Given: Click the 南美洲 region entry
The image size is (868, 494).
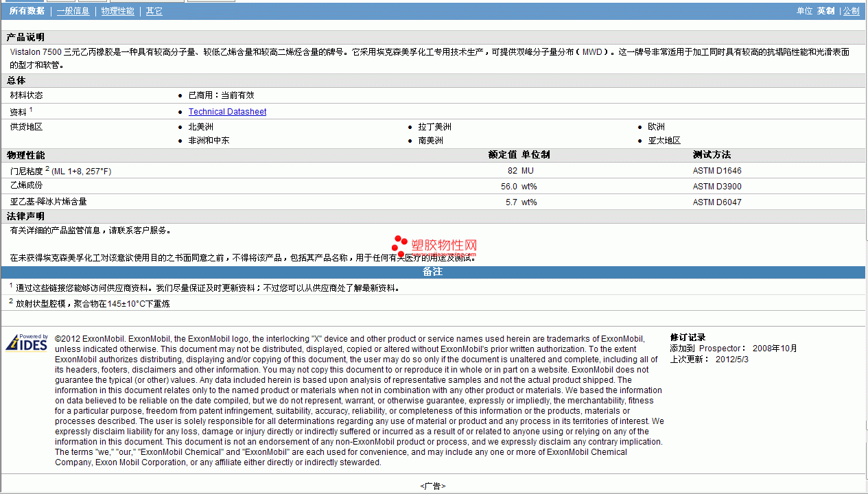Looking at the screenshot, I should pyautogui.click(x=431, y=141).
